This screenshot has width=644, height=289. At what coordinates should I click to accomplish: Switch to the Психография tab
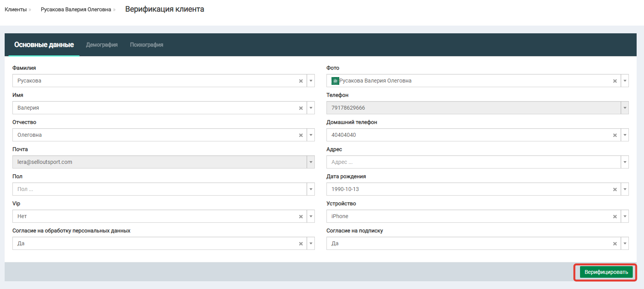point(146,45)
